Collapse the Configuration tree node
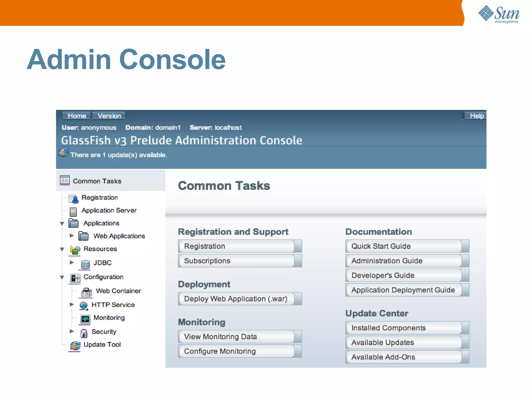 pos(62,277)
